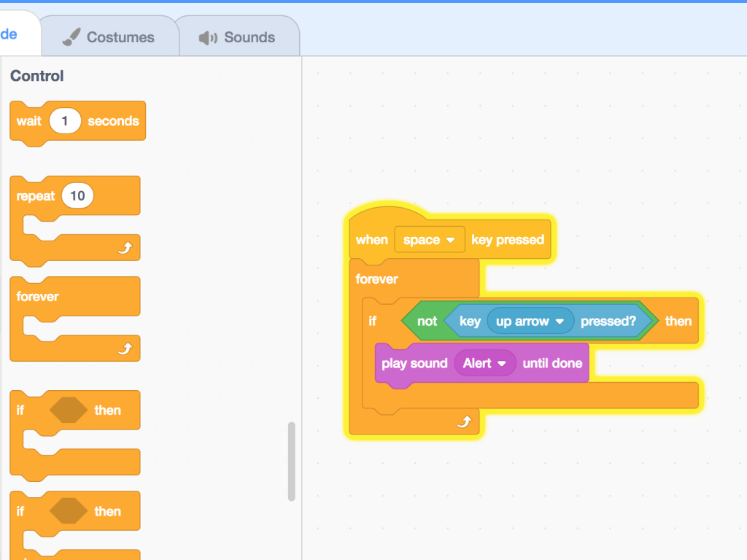
Task: Open the up arrow key dropdown
Action: [530, 322]
